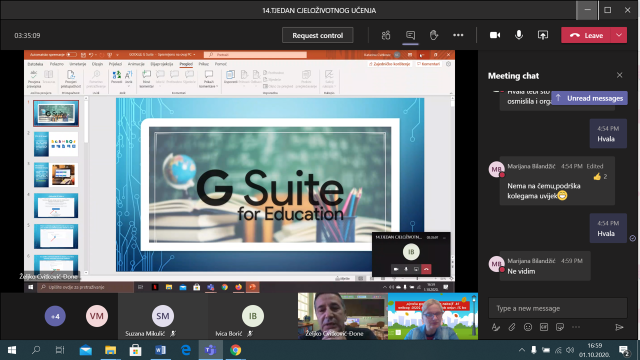Open Microsoft Edge from the taskbar
This screenshot has width=640, height=360.
coord(186,350)
